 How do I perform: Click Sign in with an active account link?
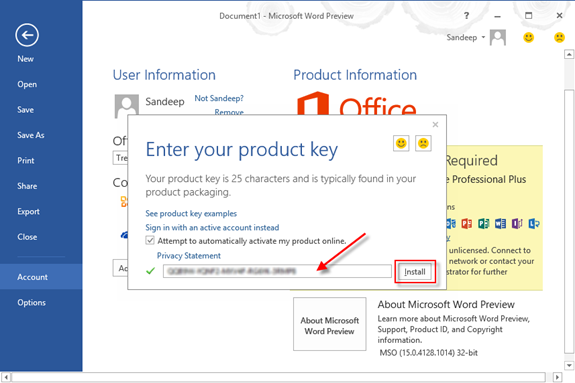coord(212,227)
